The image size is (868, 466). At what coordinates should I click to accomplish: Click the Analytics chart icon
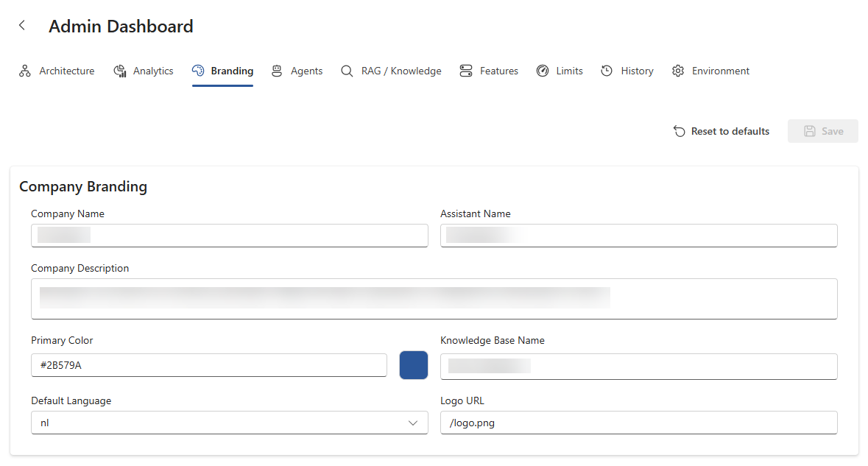(119, 70)
